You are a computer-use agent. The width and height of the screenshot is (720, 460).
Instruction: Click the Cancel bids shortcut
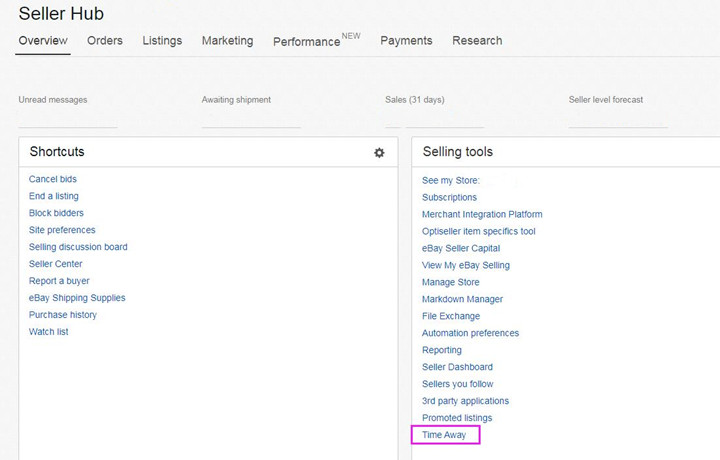click(53, 179)
